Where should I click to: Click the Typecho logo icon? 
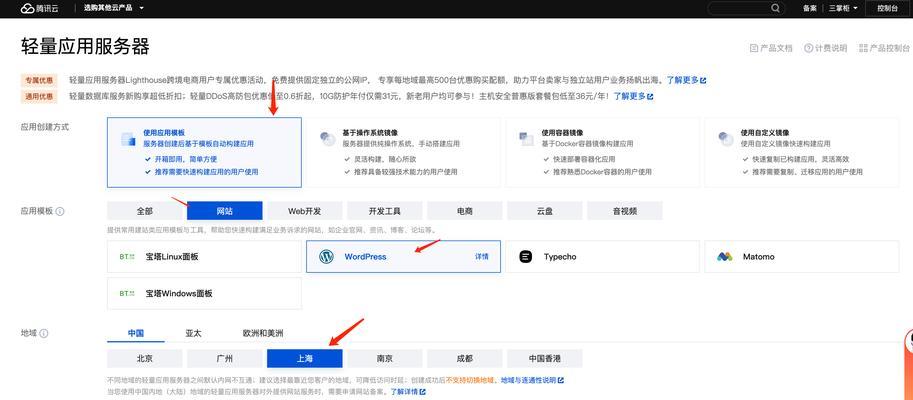point(526,257)
